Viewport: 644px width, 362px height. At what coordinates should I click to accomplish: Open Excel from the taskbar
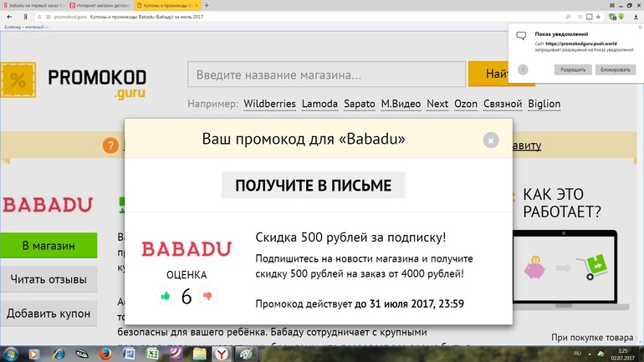pyautogui.click(x=151, y=354)
